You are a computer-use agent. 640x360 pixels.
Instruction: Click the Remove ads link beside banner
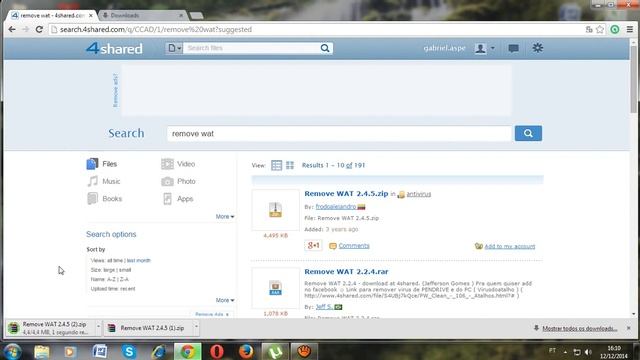coord(115,90)
